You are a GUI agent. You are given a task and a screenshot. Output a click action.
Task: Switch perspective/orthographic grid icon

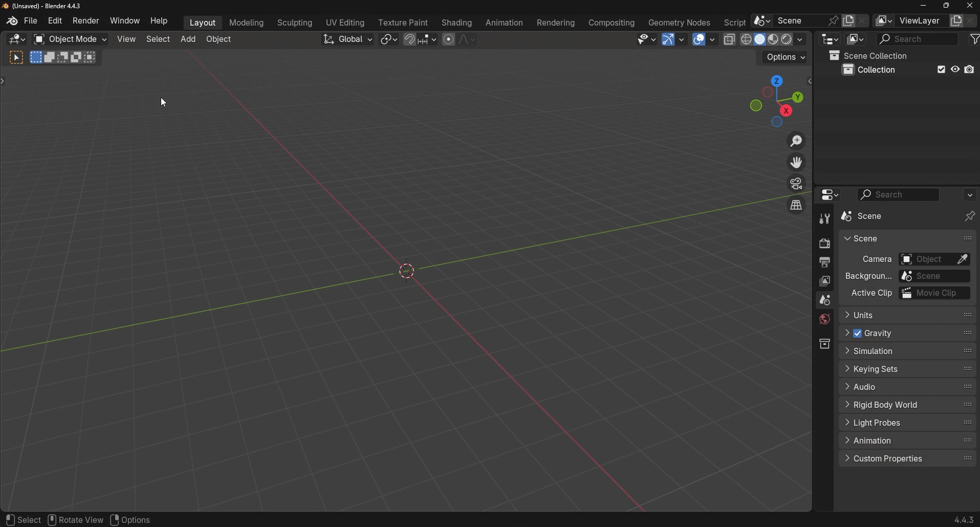coord(797,206)
